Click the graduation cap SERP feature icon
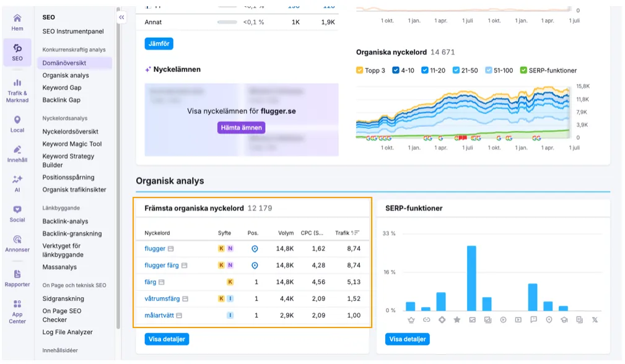The height and width of the screenshot is (364, 625). click(564, 320)
